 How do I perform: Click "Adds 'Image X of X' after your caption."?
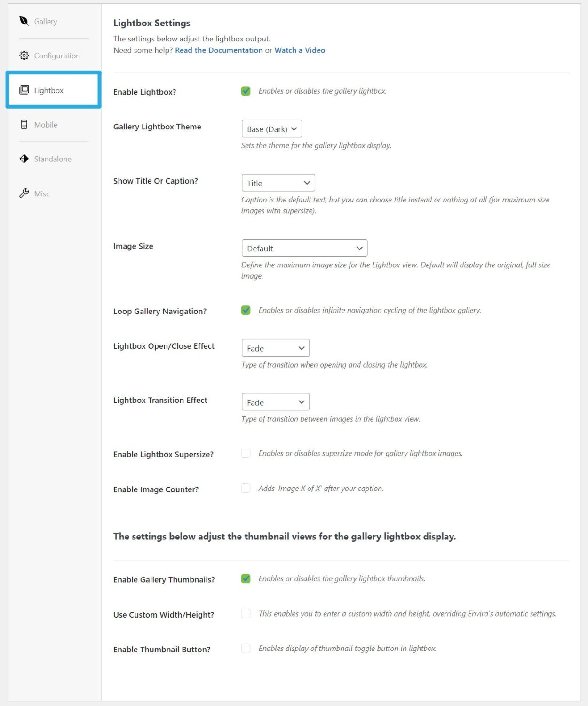pos(321,488)
